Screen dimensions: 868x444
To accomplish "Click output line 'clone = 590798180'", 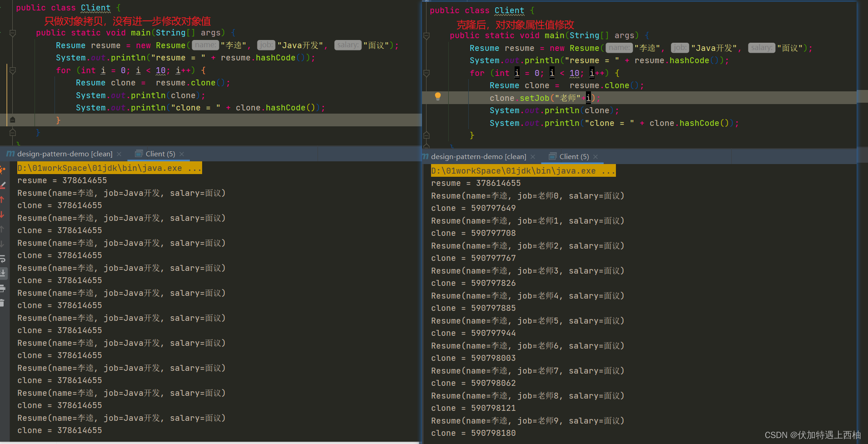I will [x=473, y=433].
